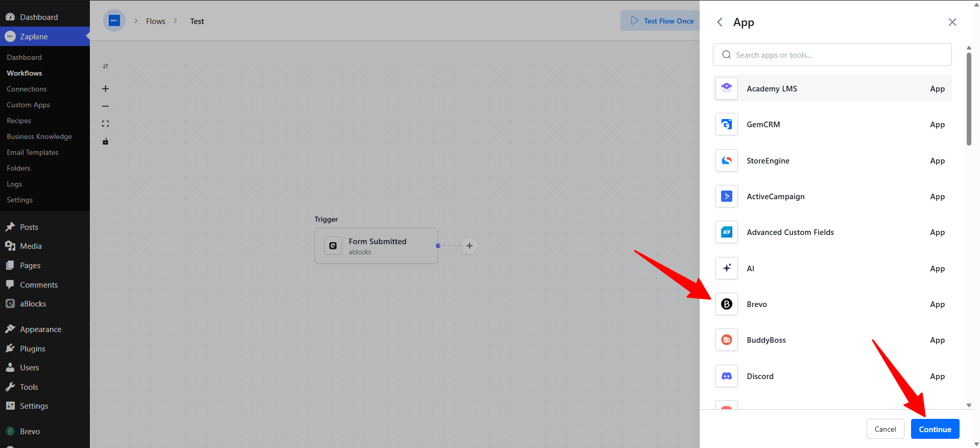The image size is (980, 448).
Task: Focus the Search apps or tools field
Action: point(832,55)
